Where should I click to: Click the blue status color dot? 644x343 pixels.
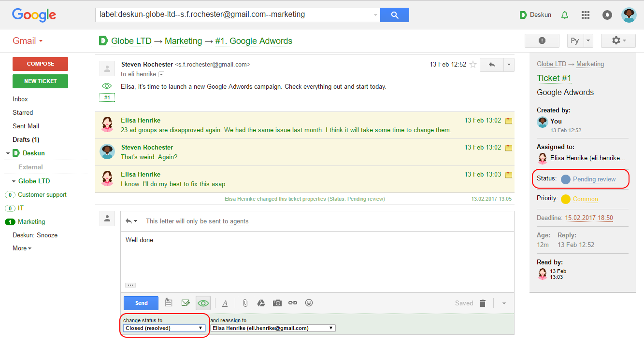[x=566, y=179]
